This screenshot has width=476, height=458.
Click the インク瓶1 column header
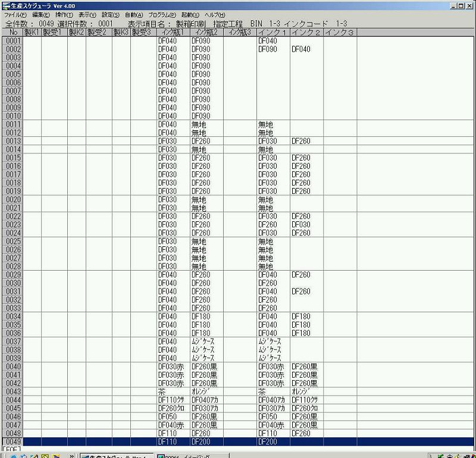[x=173, y=32]
